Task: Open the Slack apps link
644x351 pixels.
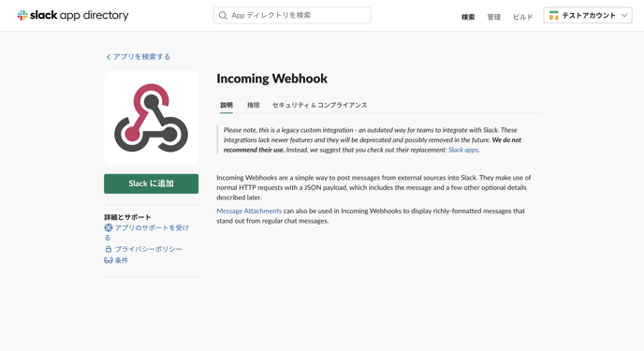Action: point(462,150)
